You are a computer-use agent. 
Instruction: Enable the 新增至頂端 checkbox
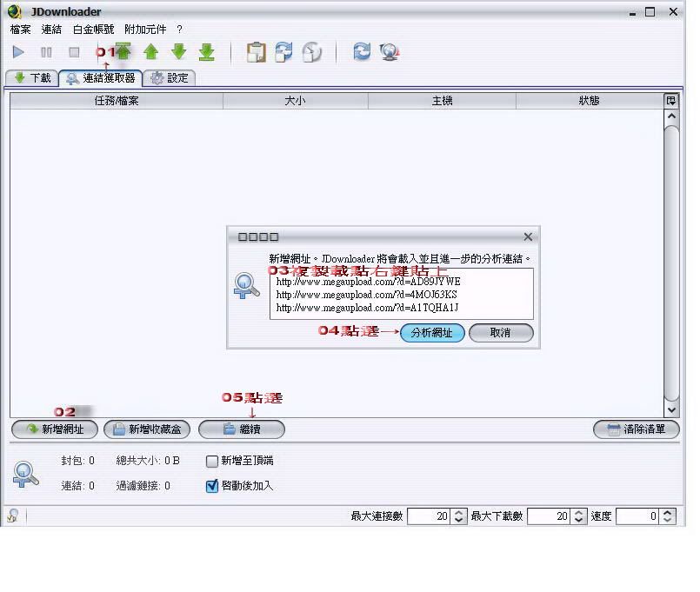click(x=212, y=461)
